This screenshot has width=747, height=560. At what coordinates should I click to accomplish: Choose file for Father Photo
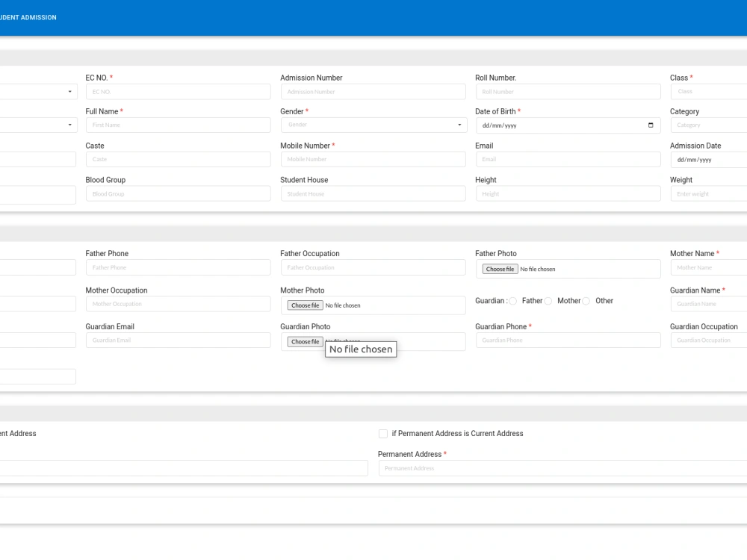pos(500,269)
